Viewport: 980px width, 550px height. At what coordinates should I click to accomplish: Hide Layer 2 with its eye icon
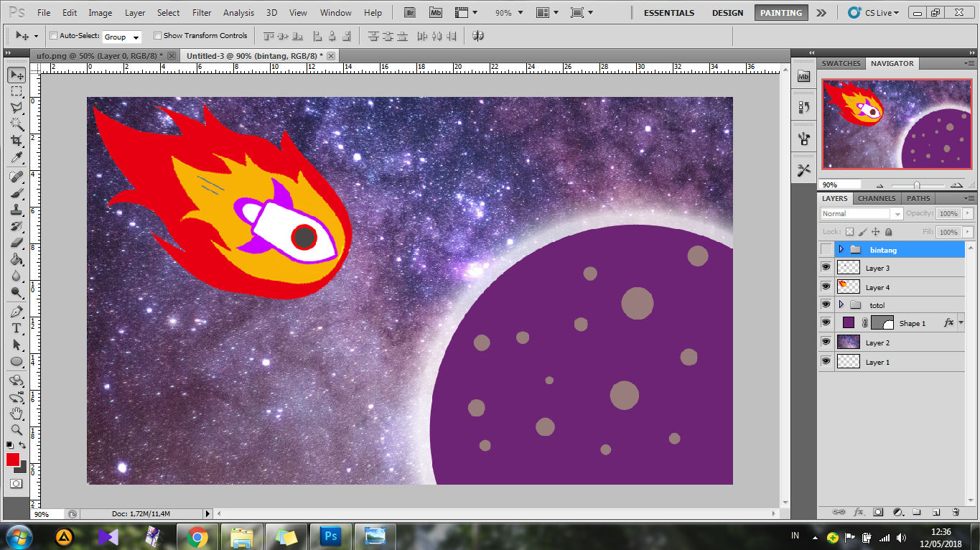(x=826, y=342)
